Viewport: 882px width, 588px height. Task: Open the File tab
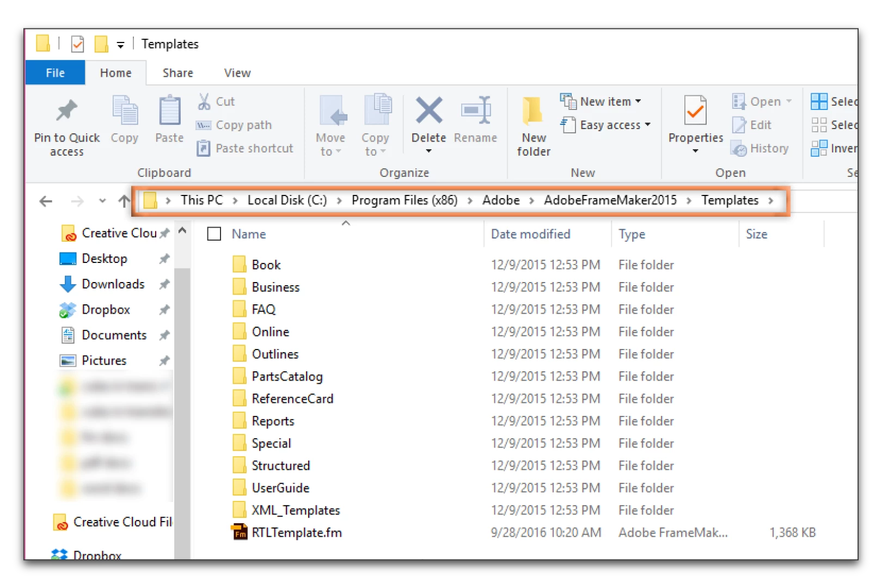click(x=55, y=73)
